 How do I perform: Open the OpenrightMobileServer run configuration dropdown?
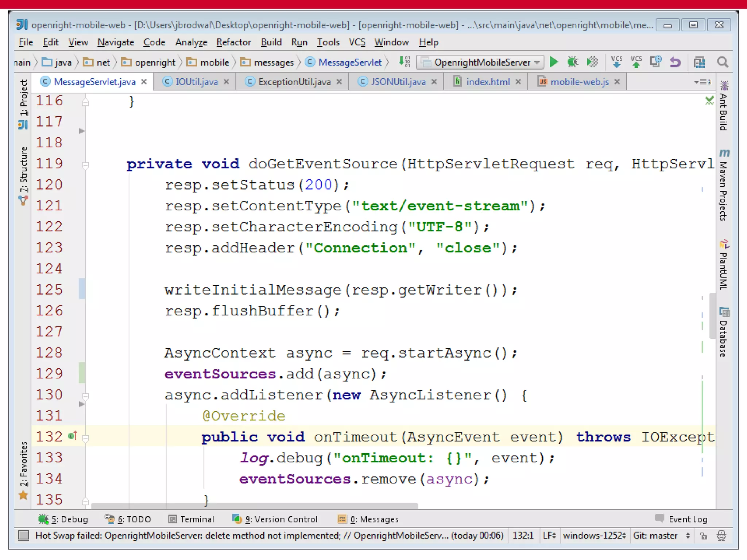481,62
